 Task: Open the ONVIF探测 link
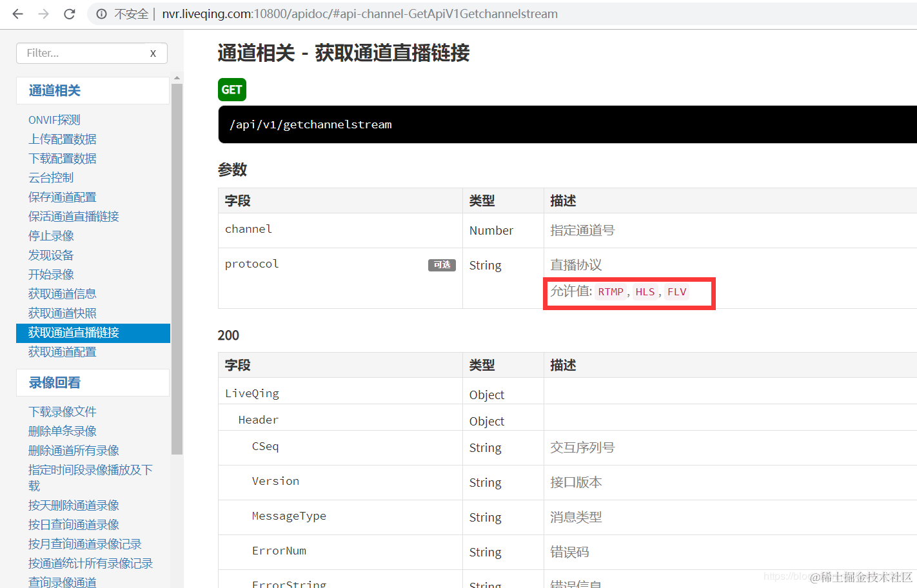[x=54, y=120]
